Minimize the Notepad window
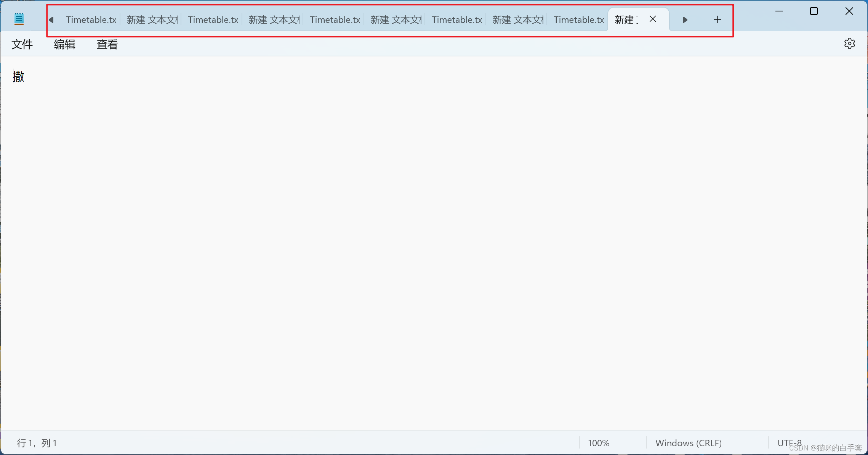This screenshot has width=868, height=455. pos(779,11)
